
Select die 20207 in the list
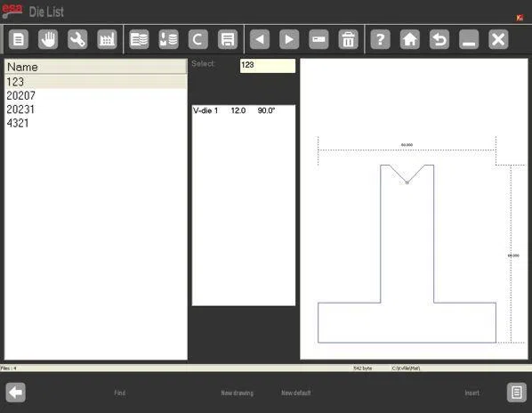[96, 96]
